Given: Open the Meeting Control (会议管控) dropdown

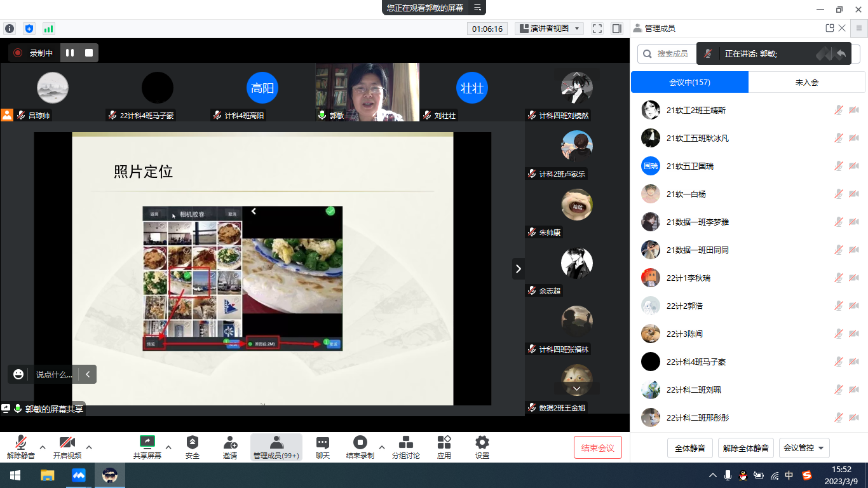Looking at the screenshot, I should (x=804, y=448).
